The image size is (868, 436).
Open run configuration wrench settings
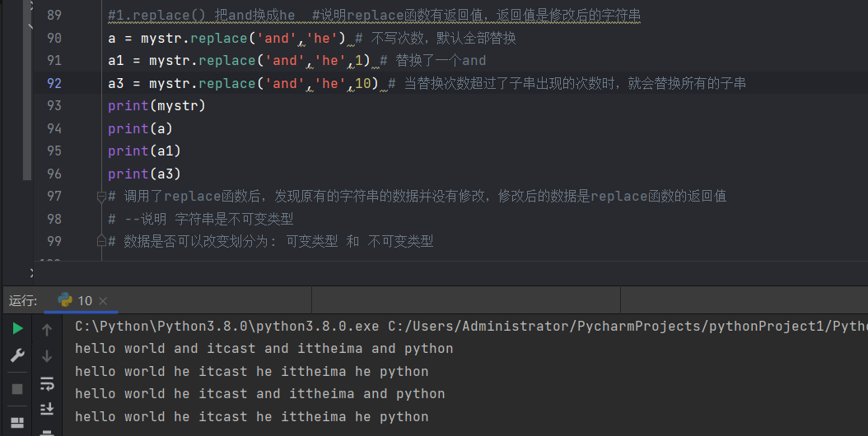tap(17, 356)
